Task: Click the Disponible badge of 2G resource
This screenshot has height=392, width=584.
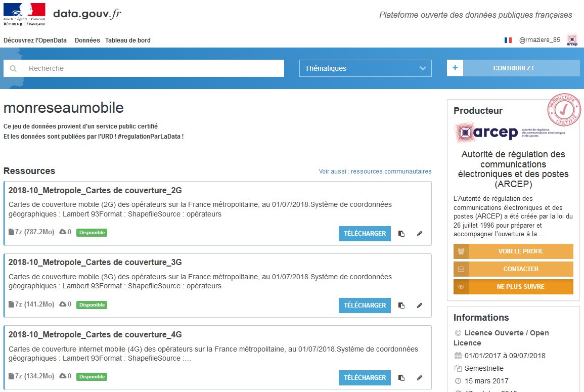Action: [x=92, y=233]
